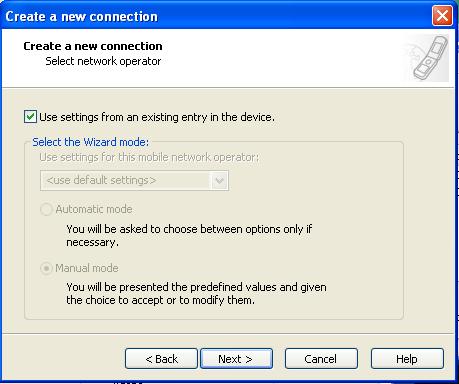
Task: Click the 'Select network operator' subtitle
Action: pyautogui.click(x=103, y=61)
